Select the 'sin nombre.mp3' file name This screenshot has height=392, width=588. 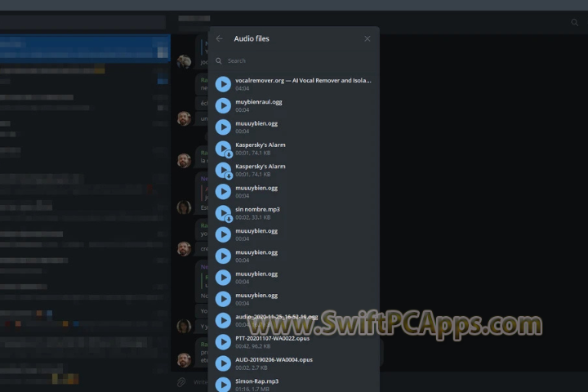[x=257, y=209]
